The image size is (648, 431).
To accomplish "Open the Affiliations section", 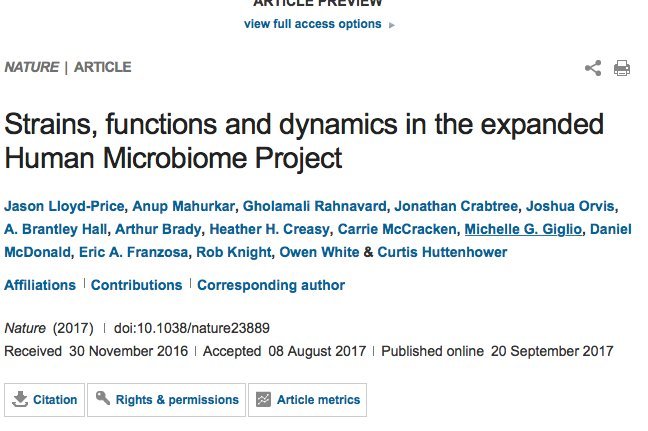I will point(40,285).
